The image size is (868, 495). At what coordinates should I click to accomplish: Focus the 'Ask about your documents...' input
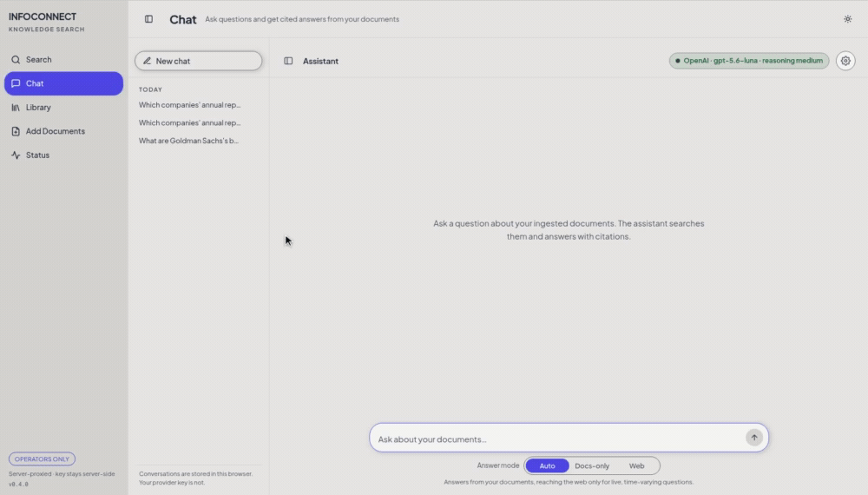point(559,439)
